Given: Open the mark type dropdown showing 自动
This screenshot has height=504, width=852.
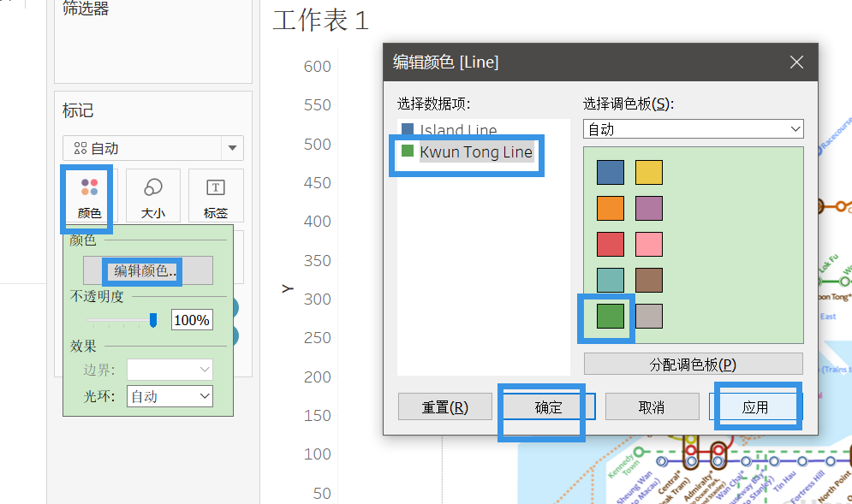Looking at the screenshot, I should [152, 147].
